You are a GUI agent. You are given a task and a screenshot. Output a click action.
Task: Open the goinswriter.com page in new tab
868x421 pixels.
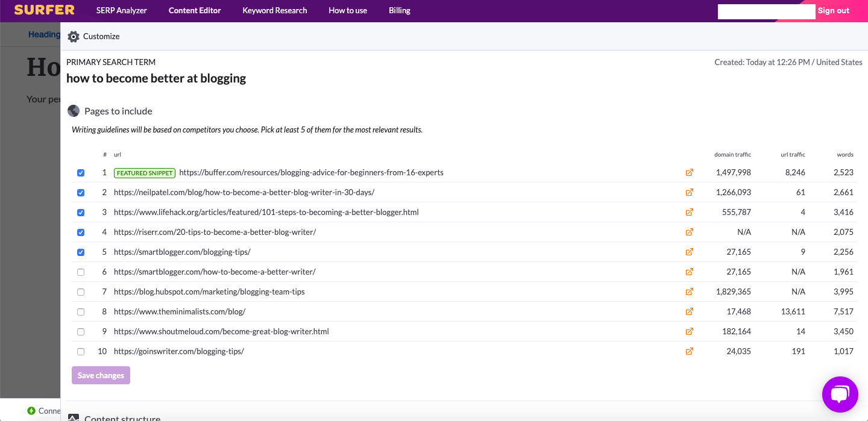point(689,351)
